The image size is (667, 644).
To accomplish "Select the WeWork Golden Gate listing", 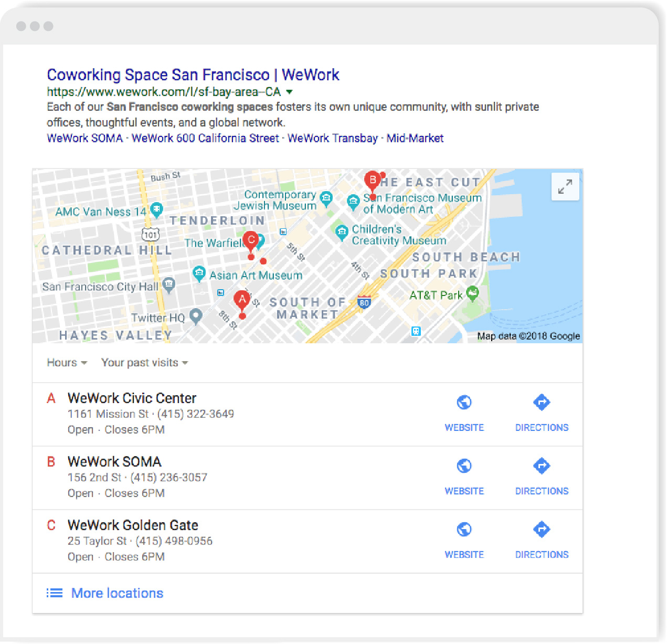I will (x=308, y=541).
